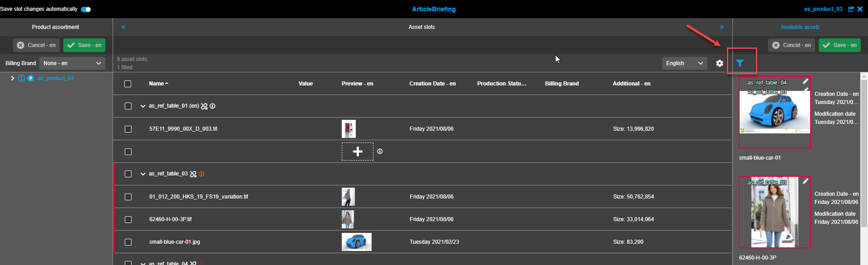Click the Production Statu... column header
The width and height of the screenshot is (868, 265).
[501, 84]
